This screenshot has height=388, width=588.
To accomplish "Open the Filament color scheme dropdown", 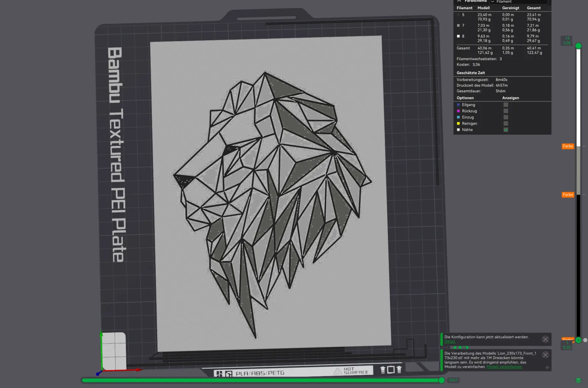I will [x=519, y=1].
